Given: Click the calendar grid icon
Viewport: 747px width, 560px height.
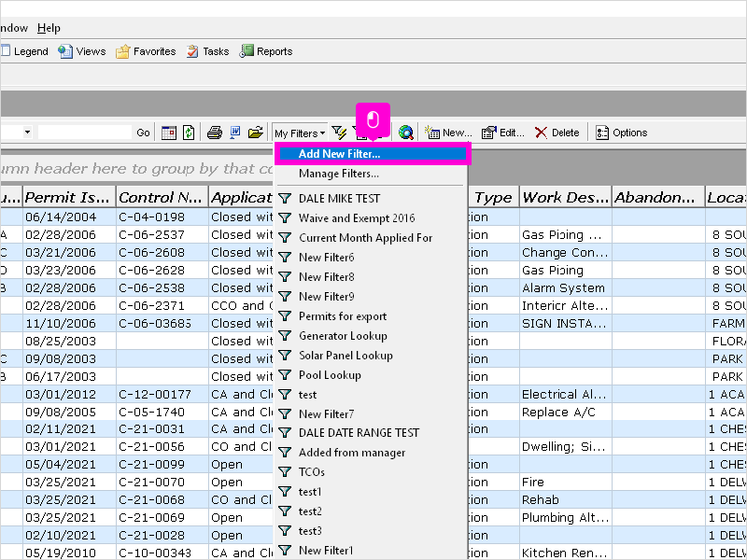Looking at the screenshot, I should 169,133.
